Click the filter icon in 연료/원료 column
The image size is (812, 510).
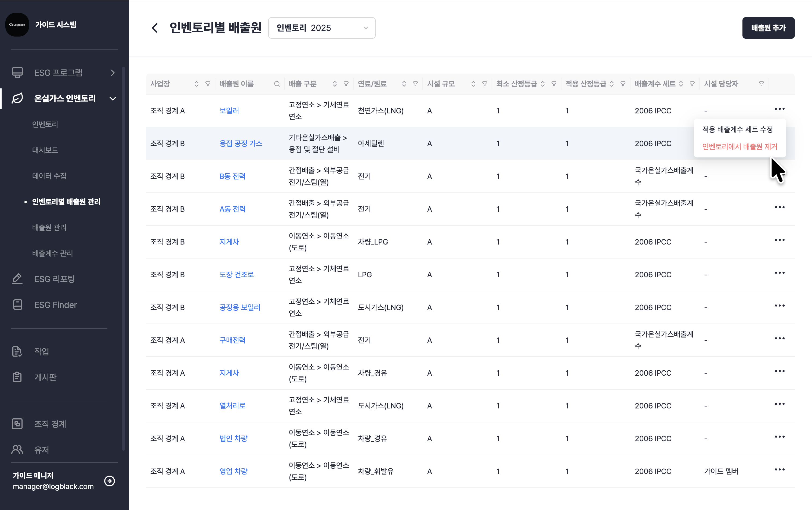(x=415, y=84)
